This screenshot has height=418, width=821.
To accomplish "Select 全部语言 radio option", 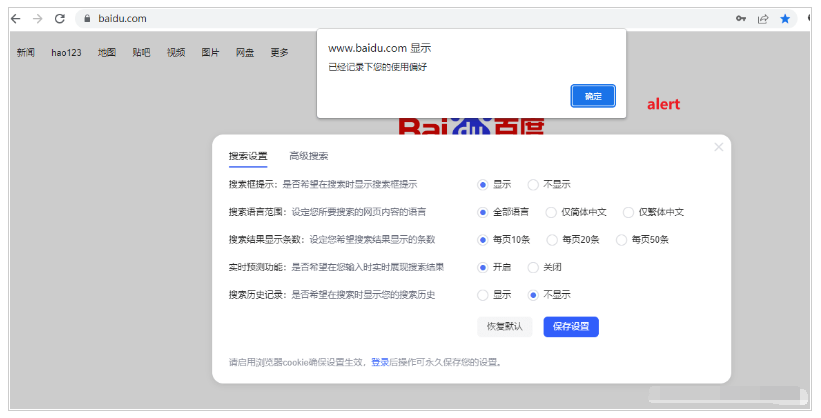I will (x=483, y=212).
